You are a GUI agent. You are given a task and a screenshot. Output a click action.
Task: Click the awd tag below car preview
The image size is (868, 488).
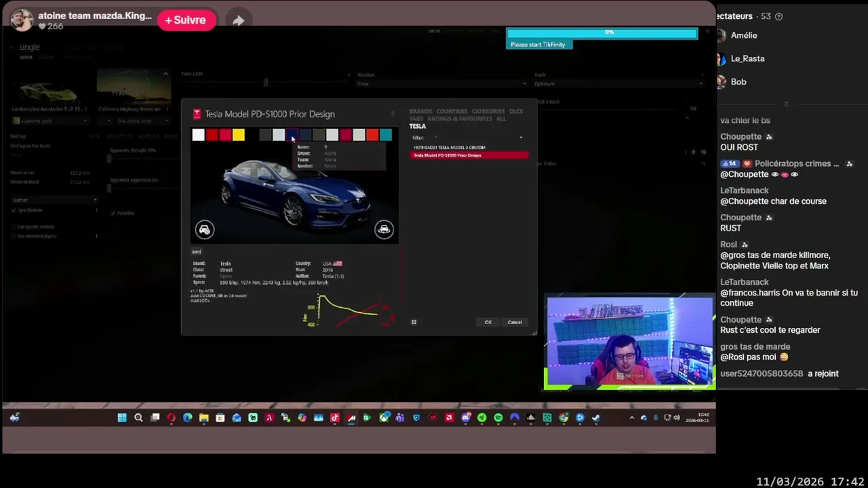tap(196, 251)
